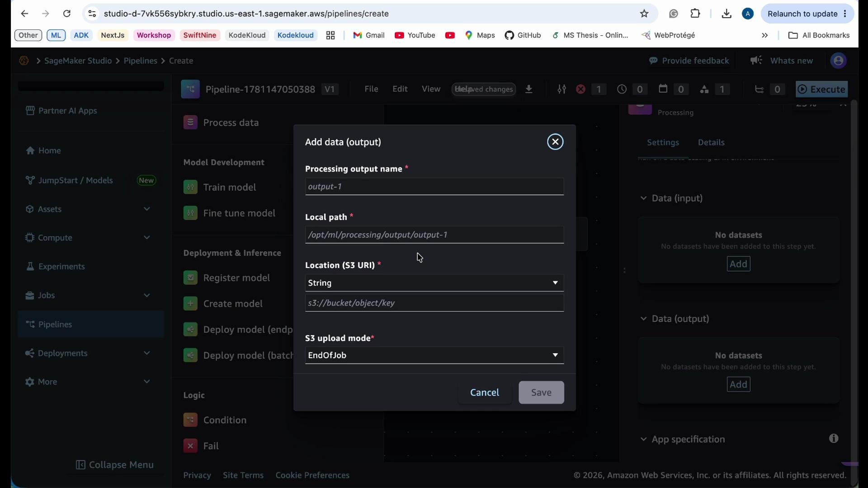The width and height of the screenshot is (868, 488).
Task: Select the Train model step icon
Action: (x=190, y=187)
